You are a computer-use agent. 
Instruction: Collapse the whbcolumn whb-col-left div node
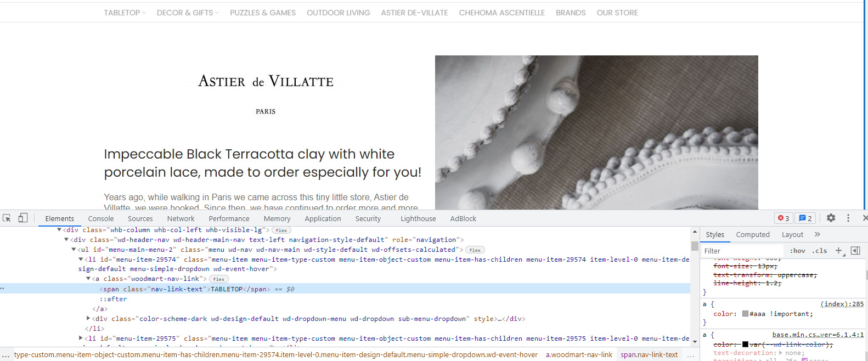pyautogui.click(x=59, y=230)
